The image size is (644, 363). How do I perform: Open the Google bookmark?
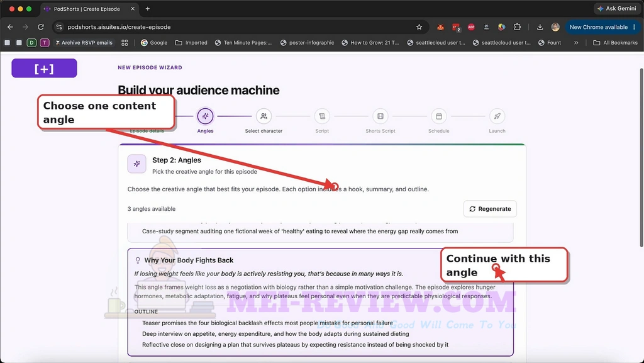pyautogui.click(x=154, y=43)
